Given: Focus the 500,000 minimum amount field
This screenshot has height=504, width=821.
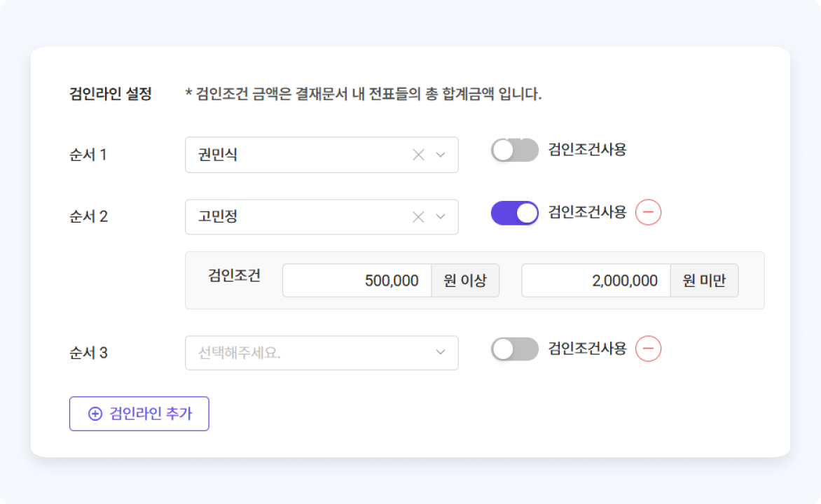Looking at the screenshot, I should pos(357,281).
